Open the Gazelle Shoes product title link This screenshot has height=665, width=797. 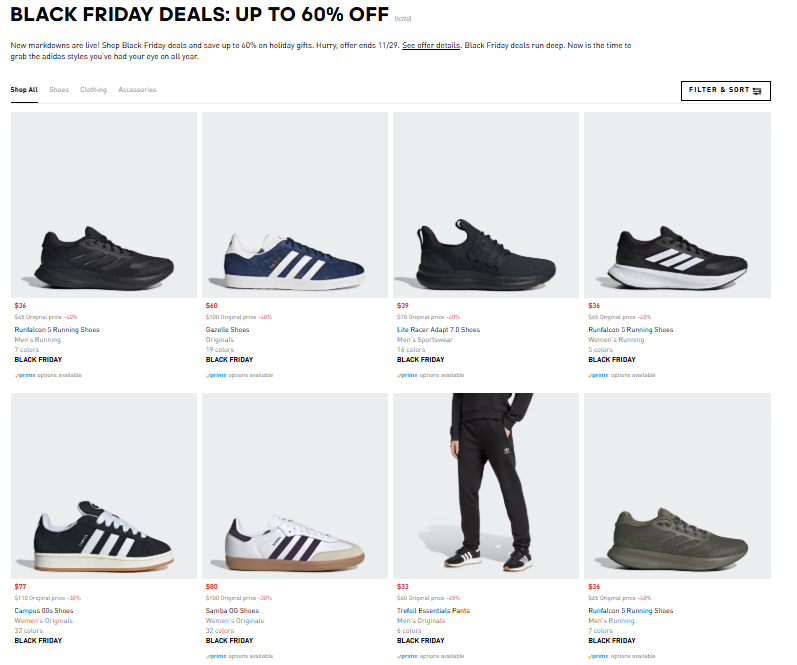(228, 330)
